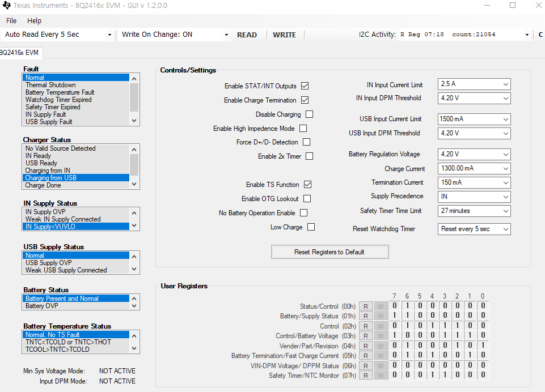This screenshot has height=392, width=545.
Task: Click bit 6 of Battery/Supply Status register
Action: tap(407, 316)
